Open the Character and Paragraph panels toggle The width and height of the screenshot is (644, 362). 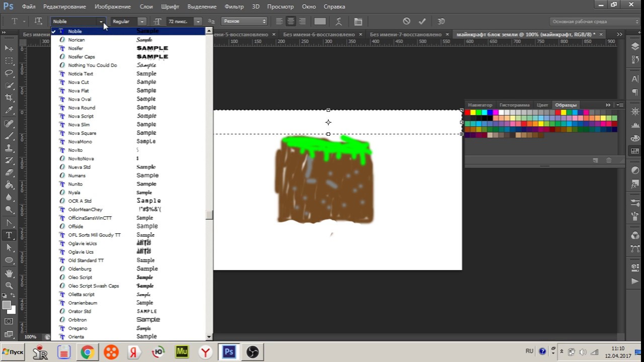[x=358, y=22]
